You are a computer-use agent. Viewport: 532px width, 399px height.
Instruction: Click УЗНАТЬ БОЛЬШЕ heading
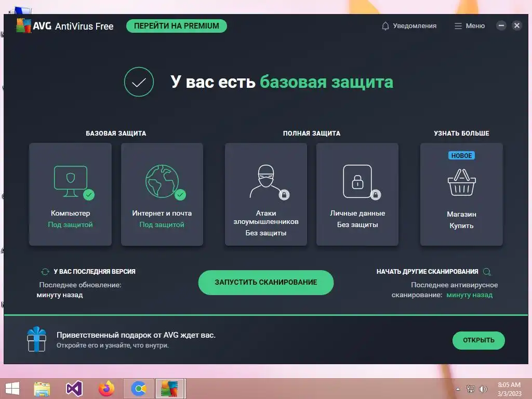[461, 134]
